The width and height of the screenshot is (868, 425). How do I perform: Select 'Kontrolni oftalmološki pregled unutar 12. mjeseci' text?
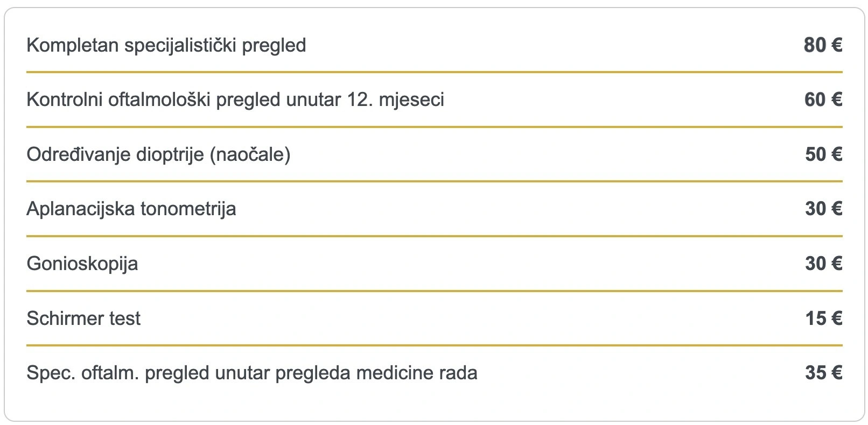coord(235,100)
